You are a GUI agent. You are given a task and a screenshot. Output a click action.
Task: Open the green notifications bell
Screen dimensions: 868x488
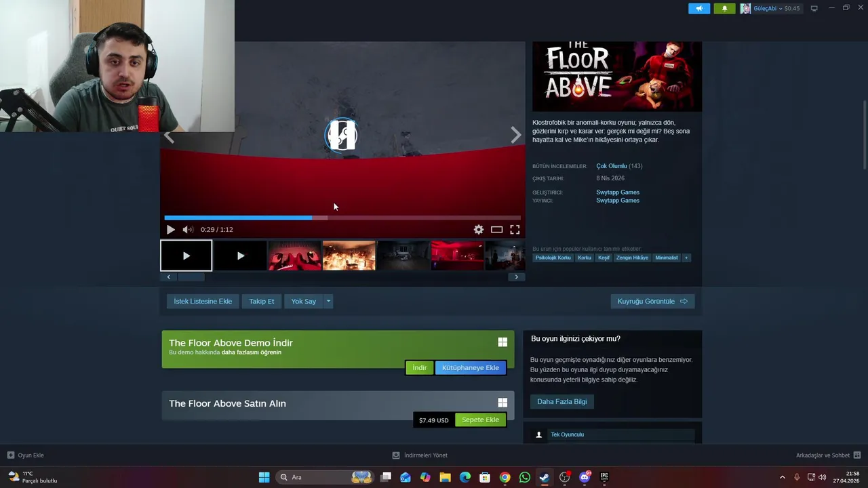724,9
